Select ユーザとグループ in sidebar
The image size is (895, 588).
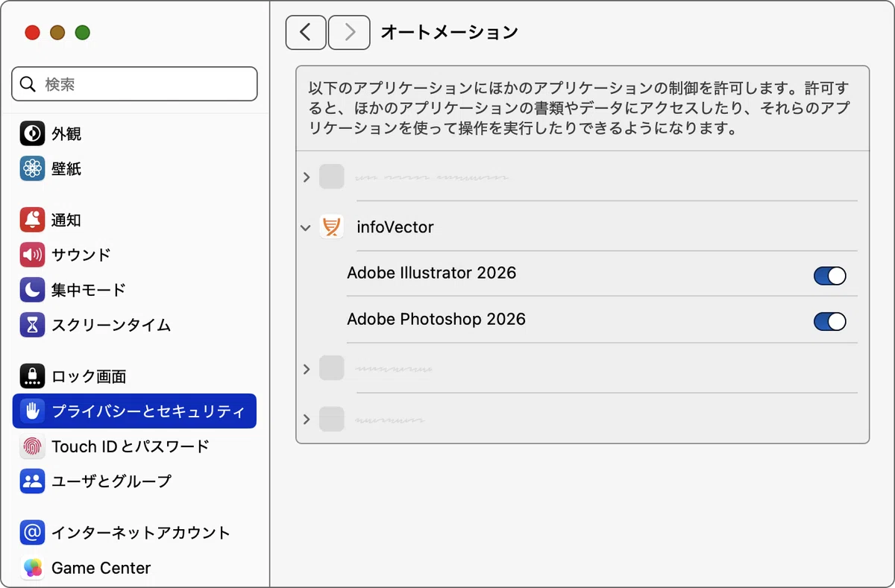pyautogui.click(x=134, y=481)
